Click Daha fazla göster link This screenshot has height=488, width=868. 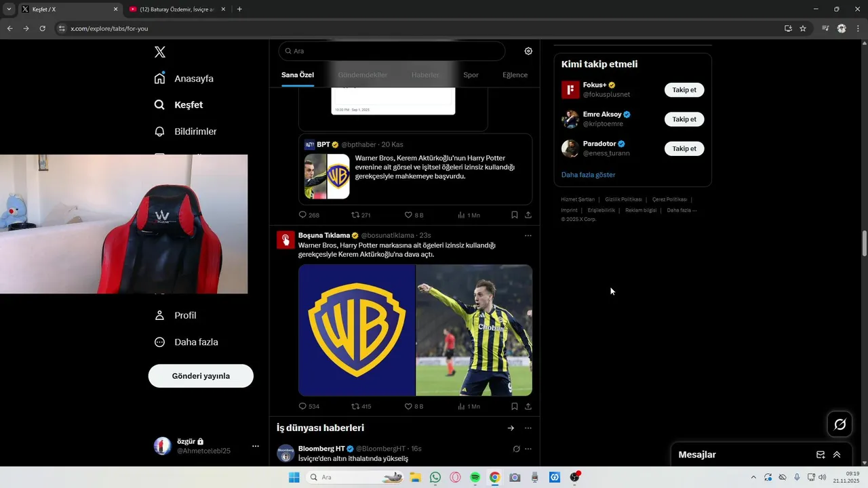(x=588, y=175)
